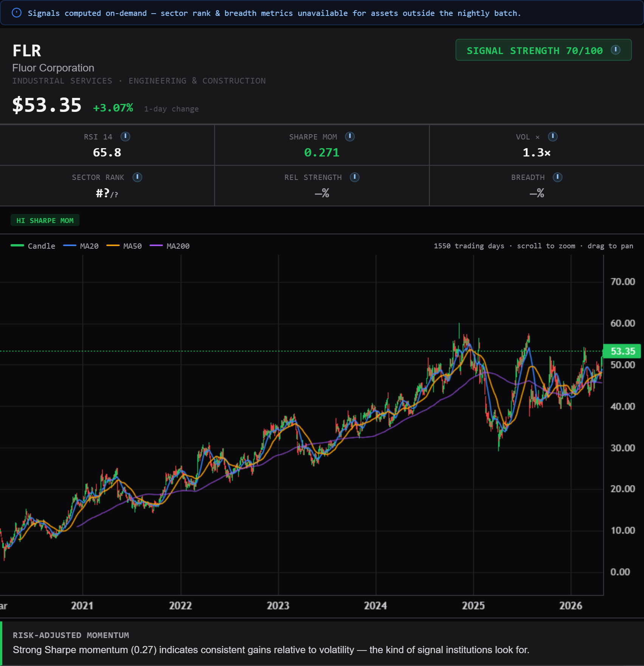
Task: Click the INDUSTRIAL SERVICES sector text
Action: point(62,81)
